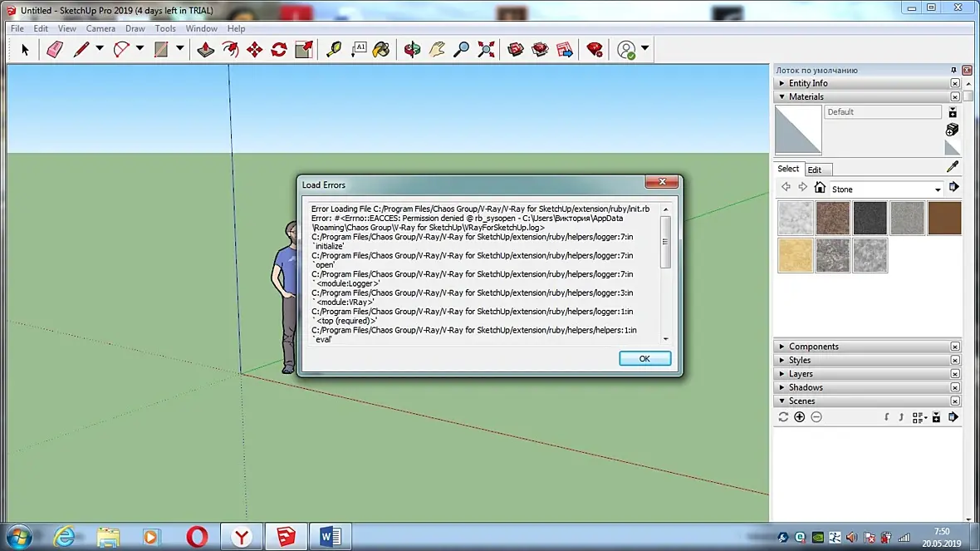Screen dimensions: 980x551
Task: Open the Rectangle tool dropdown arrow
Action: (180, 49)
